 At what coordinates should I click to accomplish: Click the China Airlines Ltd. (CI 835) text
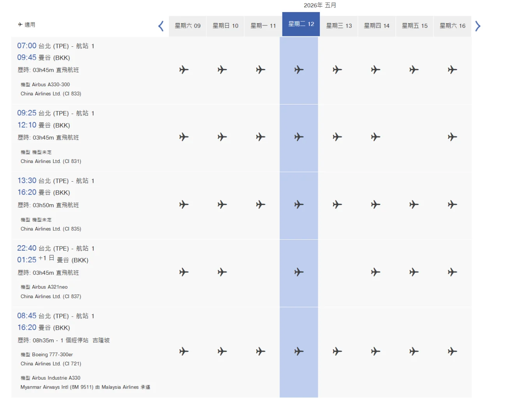pyautogui.click(x=51, y=229)
